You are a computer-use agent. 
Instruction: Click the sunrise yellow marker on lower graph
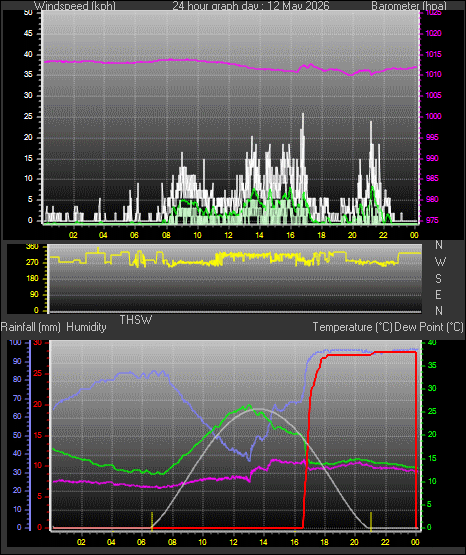pyautogui.click(x=152, y=521)
